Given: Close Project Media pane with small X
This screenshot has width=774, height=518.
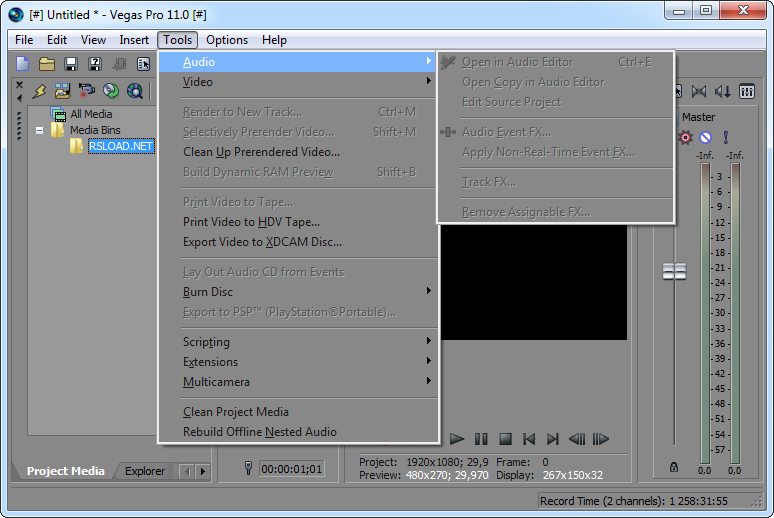Looking at the screenshot, I should coord(19,85).
